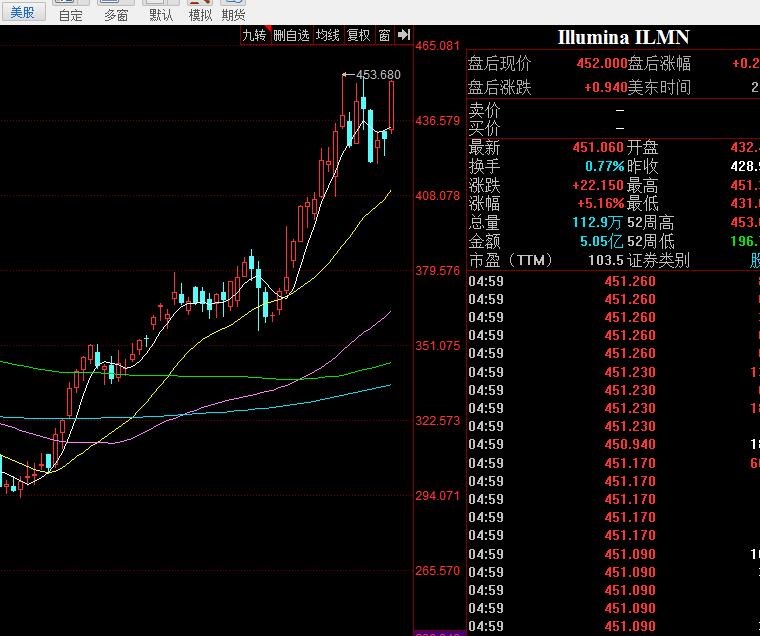Select the 默认 default layout
760x636 pixels.
[161, 12]
